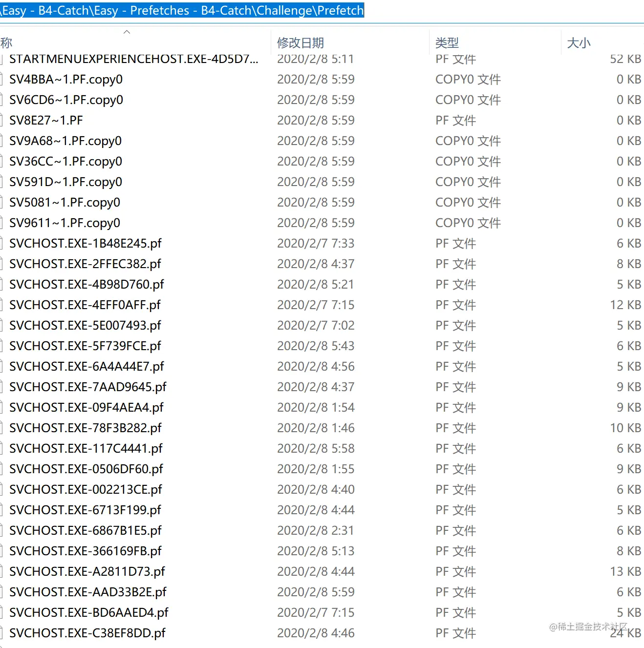Select SVCHOST.EXE-002213CE.pf
Viewport: 644px width, 648px height.
(x=86, y=490)
